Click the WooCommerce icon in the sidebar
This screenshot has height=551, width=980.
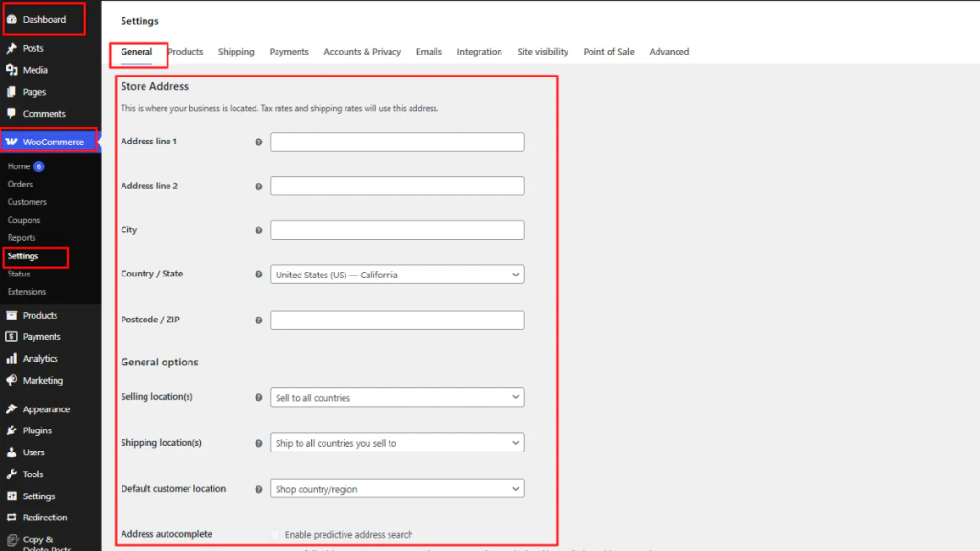tap(11, 141)
